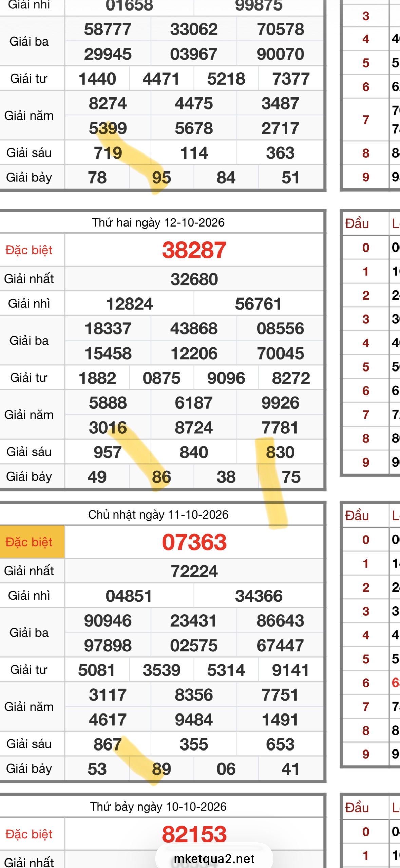Viewport: 400px width, 868px height.
Task: Select seventh prize number 89
Action: [x=161, y=769]
